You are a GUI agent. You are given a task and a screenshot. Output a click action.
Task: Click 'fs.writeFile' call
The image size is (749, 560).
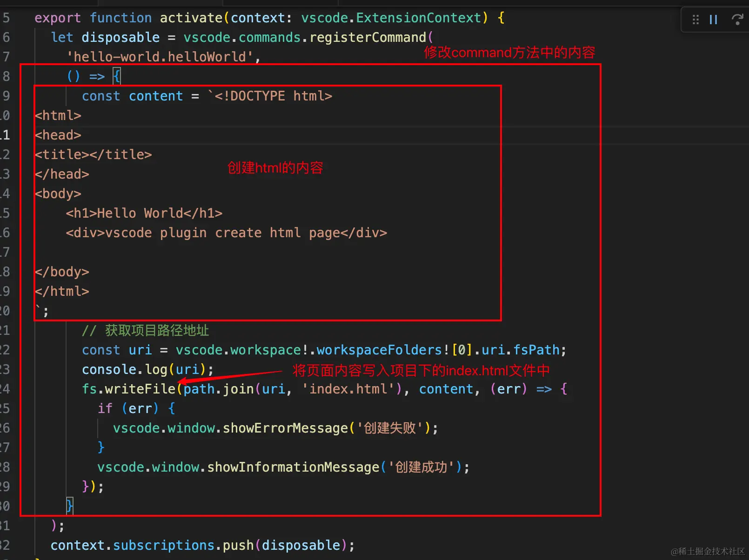pos(128,389)
